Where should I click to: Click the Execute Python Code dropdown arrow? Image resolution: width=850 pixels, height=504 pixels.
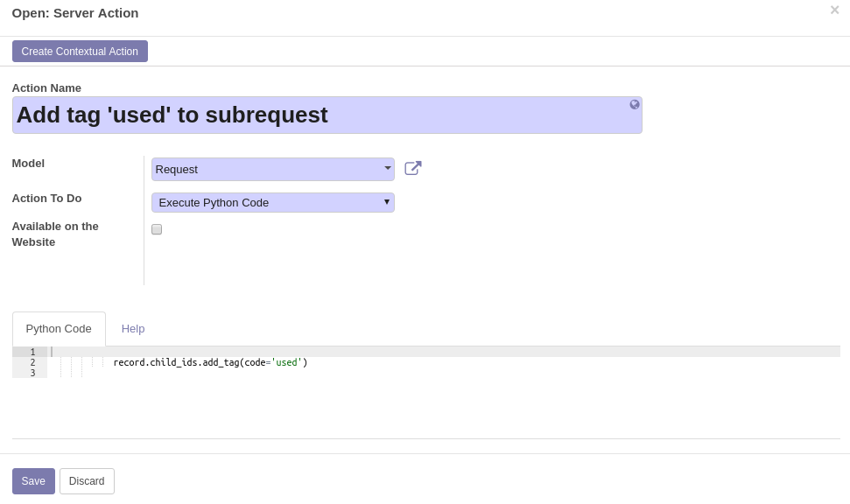(x=387, y=202)
